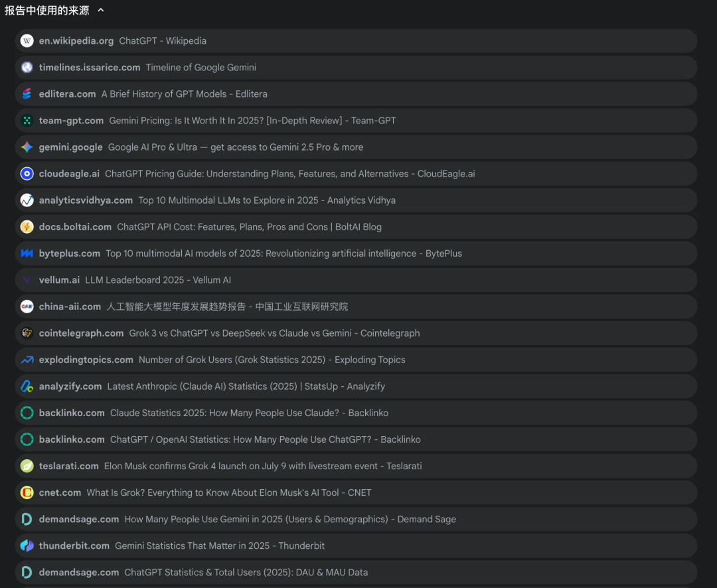Click the cnet.com favicon icon

point(27,492)
